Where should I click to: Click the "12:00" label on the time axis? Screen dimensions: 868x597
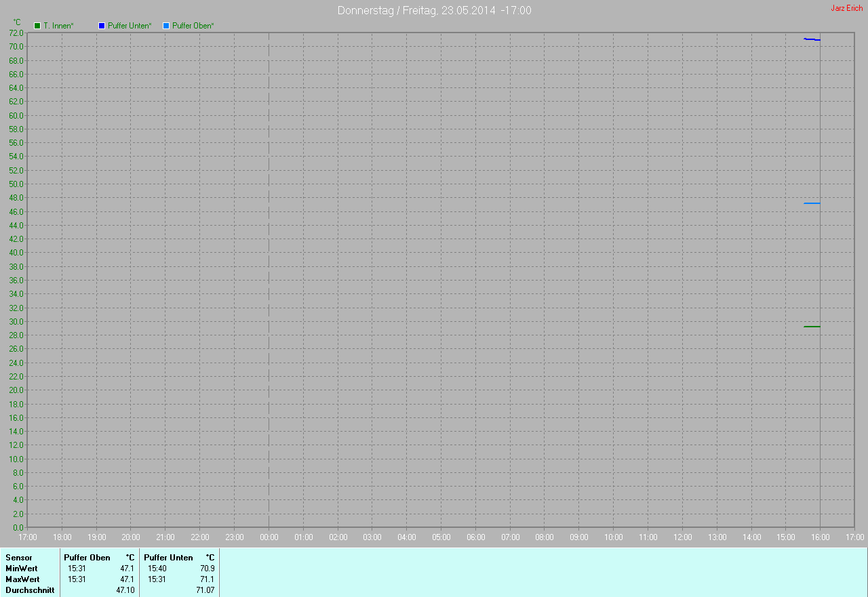(x=683, y=537)
